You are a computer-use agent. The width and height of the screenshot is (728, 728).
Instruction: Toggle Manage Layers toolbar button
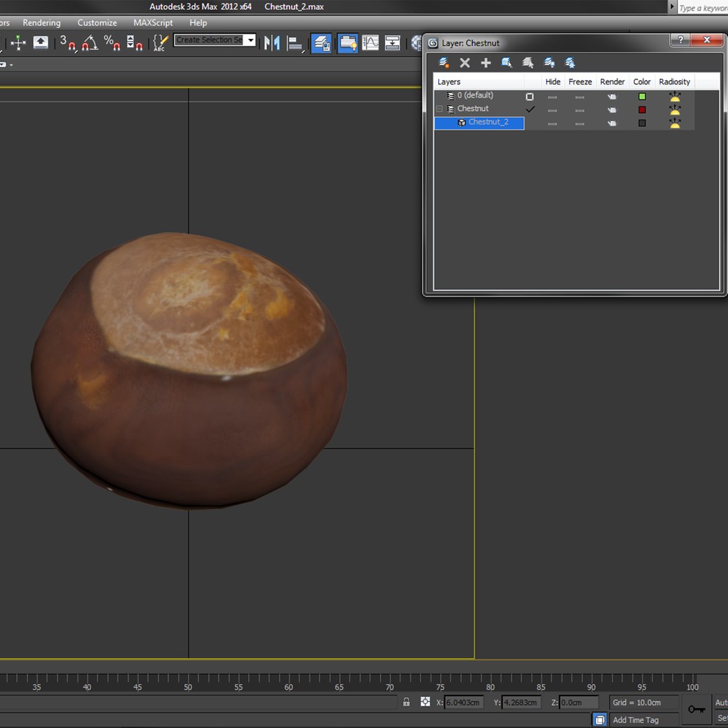click(x=322, y=43)
